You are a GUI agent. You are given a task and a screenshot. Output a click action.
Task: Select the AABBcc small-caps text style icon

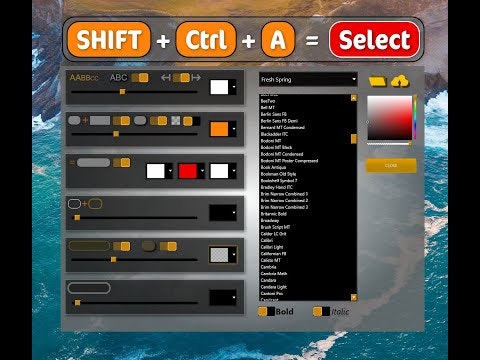[x=84, y=78]
